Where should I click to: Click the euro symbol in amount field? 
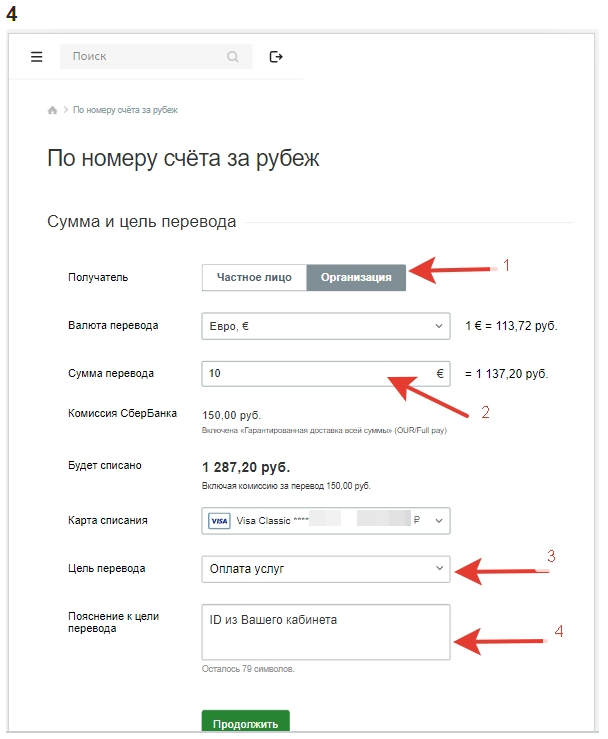pyautogui.click(x=439, y=374)
